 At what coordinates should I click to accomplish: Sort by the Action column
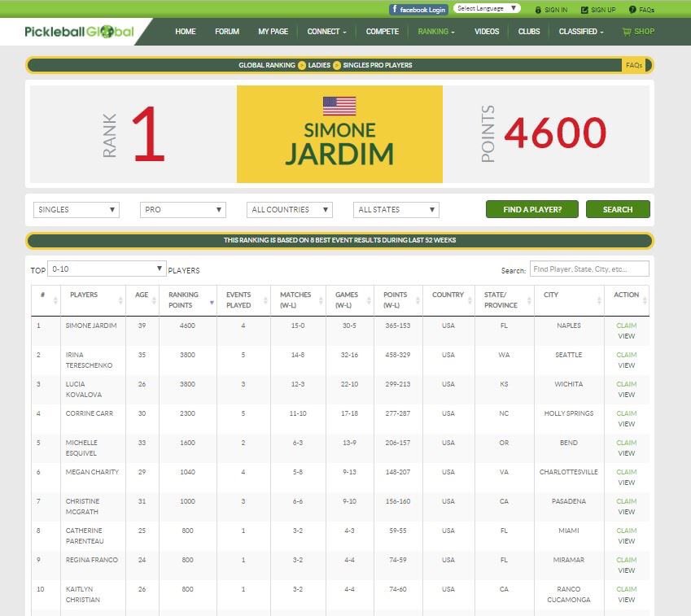point(627,300)
